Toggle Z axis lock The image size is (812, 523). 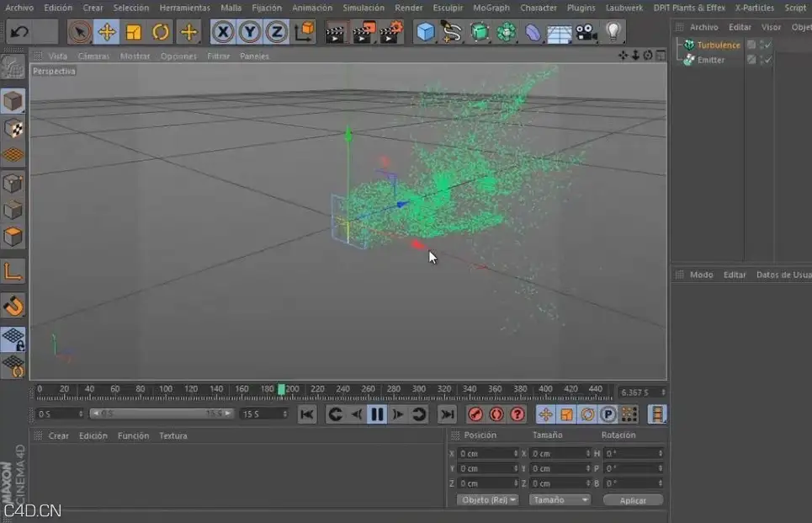tap(277, 32)
